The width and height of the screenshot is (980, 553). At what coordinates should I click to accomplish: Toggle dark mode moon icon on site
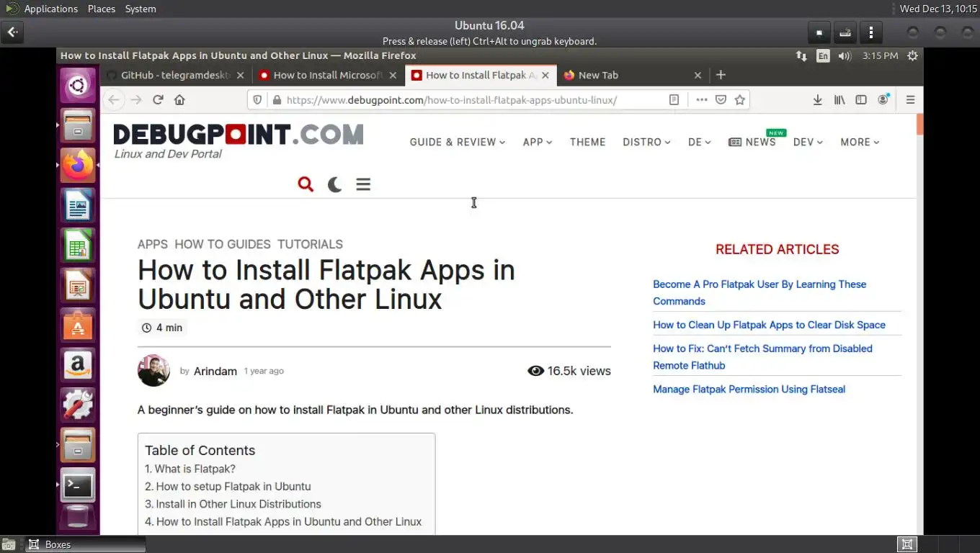[334, 184]
